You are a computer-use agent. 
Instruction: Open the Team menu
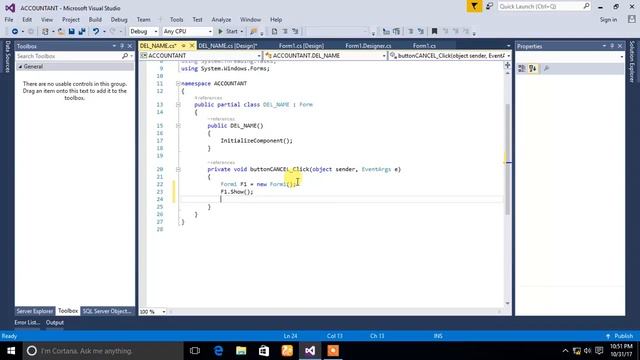point(143,20)
